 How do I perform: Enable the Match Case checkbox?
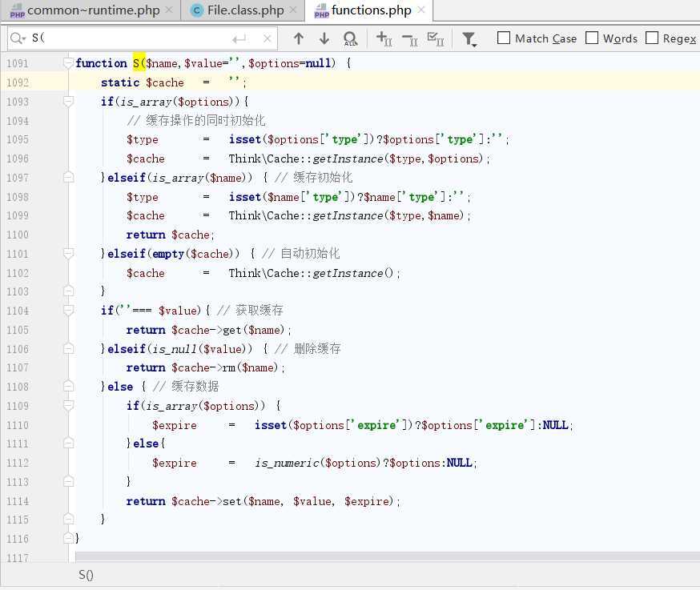click(504, 38)
